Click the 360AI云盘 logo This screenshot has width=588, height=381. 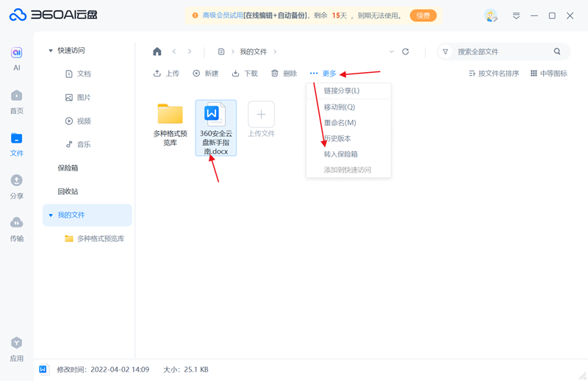point(53,15)
